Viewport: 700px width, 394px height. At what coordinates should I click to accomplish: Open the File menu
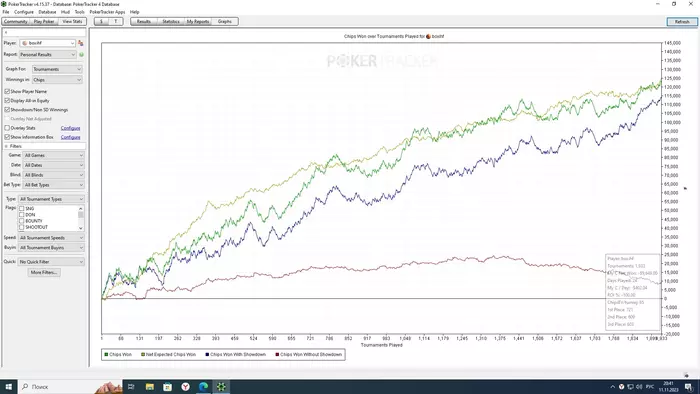(6, 12)
